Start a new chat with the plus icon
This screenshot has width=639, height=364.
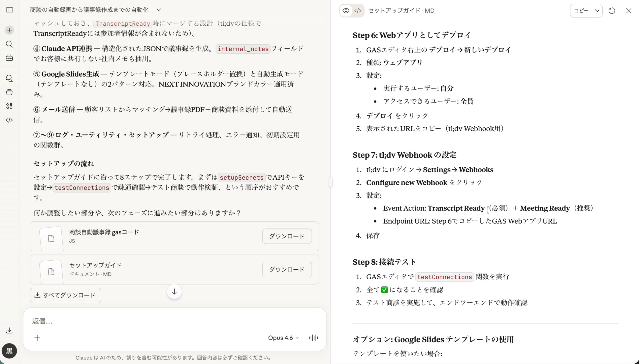pos(9,30)
